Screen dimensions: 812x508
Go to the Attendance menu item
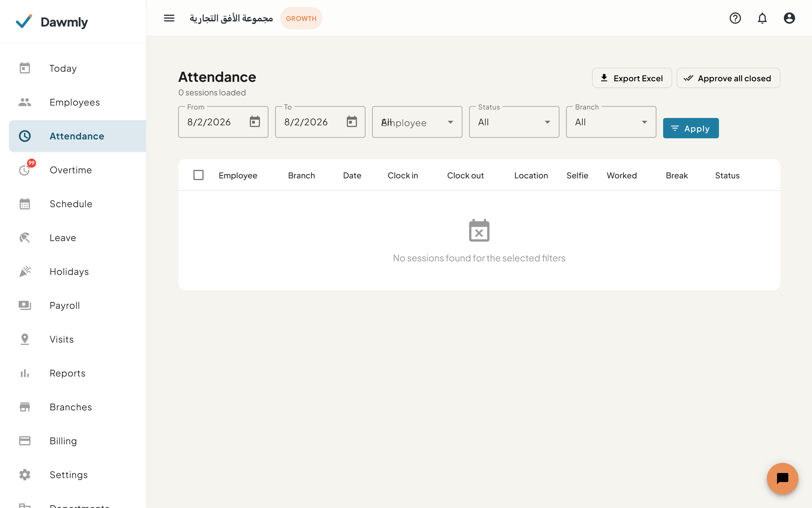pyautogui.click(x=78, y=136)
